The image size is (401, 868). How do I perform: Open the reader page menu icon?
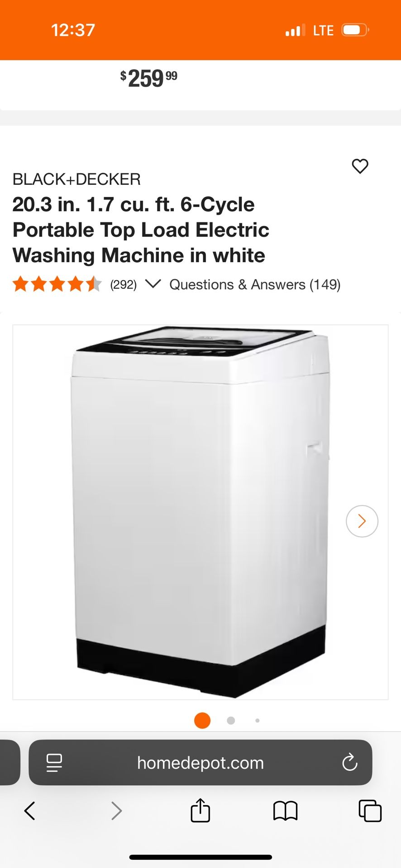point(54,763)
